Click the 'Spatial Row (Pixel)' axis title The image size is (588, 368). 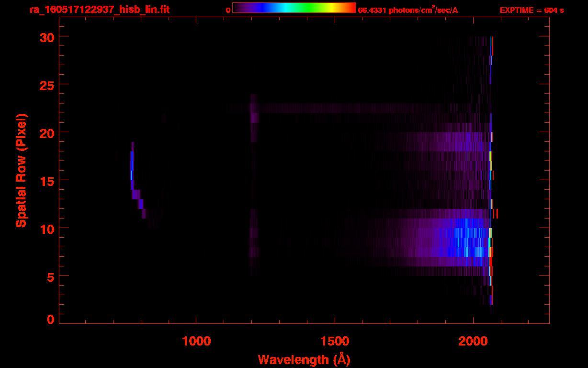click(21, 170)
